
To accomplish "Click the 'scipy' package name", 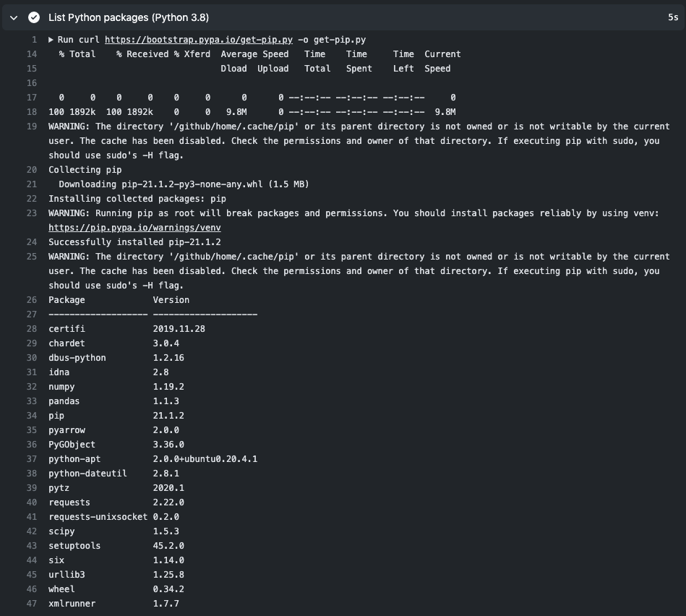I will pos(61,531).
